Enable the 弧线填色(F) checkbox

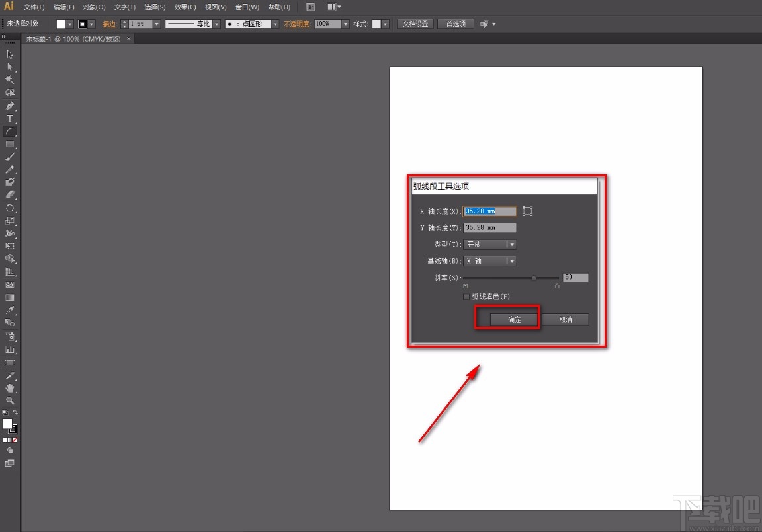(466, 296)
